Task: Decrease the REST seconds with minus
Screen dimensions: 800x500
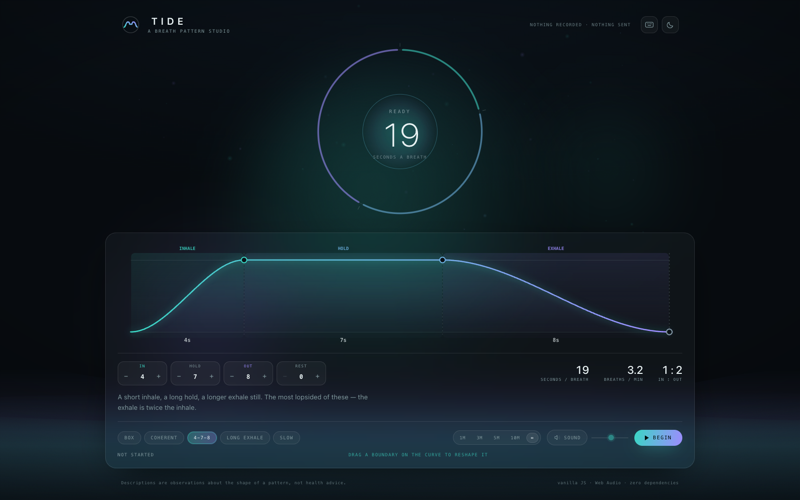Action: click(285, 377)
